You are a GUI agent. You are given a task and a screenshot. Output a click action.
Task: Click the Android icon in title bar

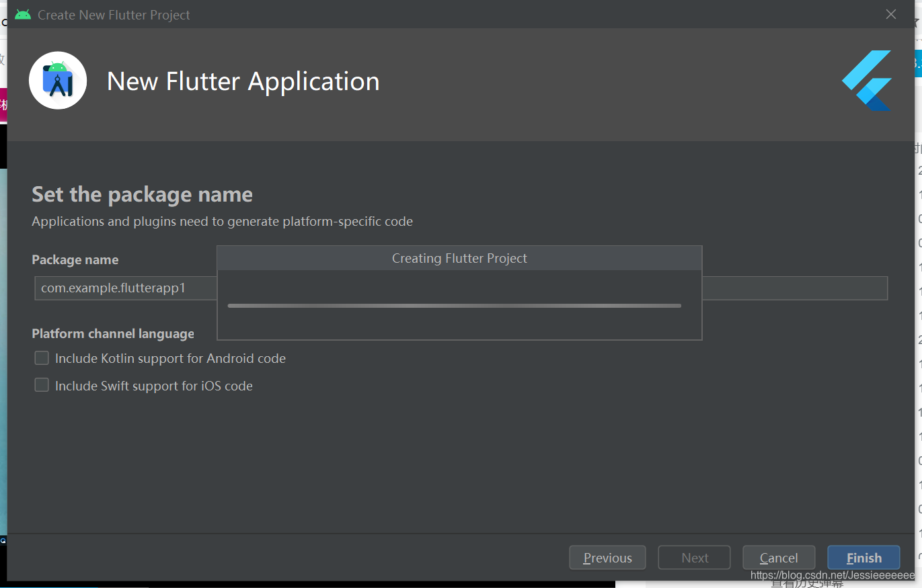(23, 14)
